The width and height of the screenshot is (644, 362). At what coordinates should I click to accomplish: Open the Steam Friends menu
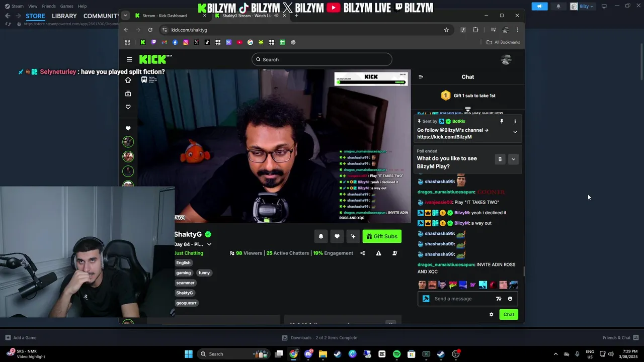[49, 6]
